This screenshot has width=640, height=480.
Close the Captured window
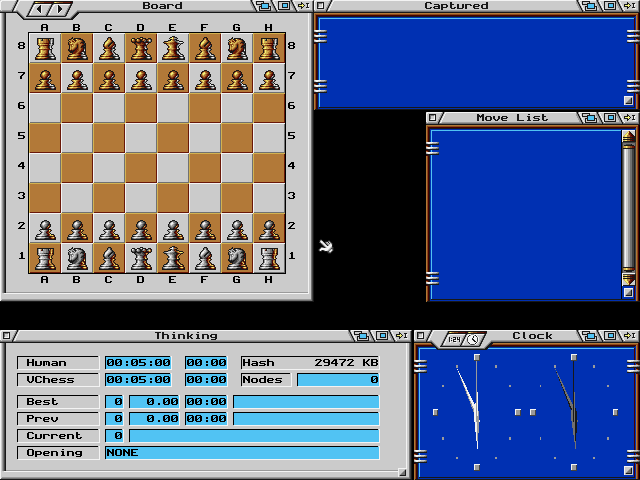(x=321, y=6)
